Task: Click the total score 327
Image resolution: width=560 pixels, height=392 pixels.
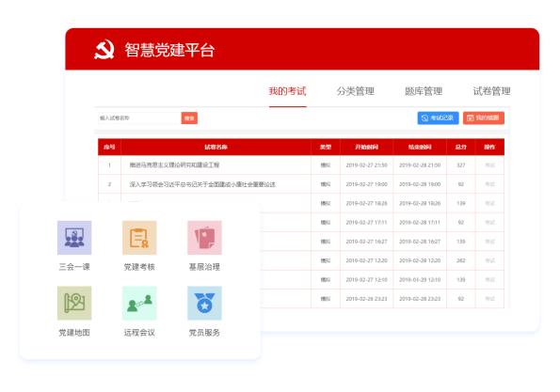Action: pyautogui.click(x=461, y=165)
